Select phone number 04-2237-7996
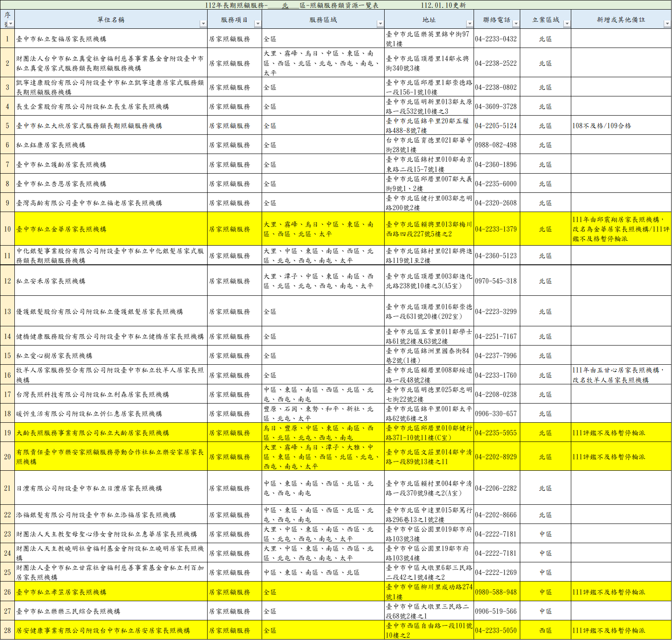 [497, 356]
